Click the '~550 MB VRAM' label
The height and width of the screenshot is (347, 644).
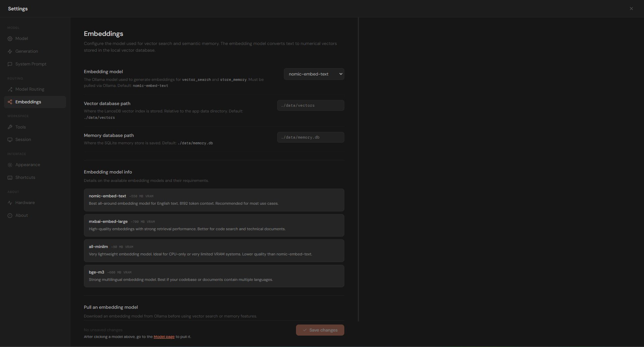point(141,196)
